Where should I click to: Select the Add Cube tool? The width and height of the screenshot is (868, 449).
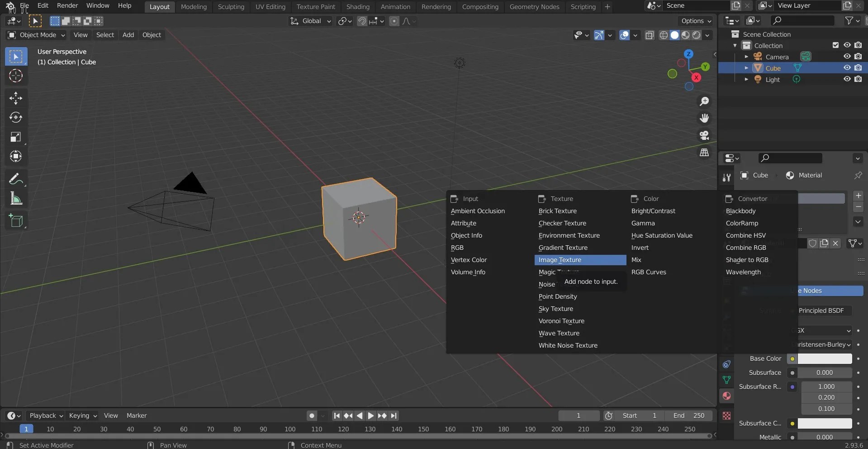click(16, 221)
